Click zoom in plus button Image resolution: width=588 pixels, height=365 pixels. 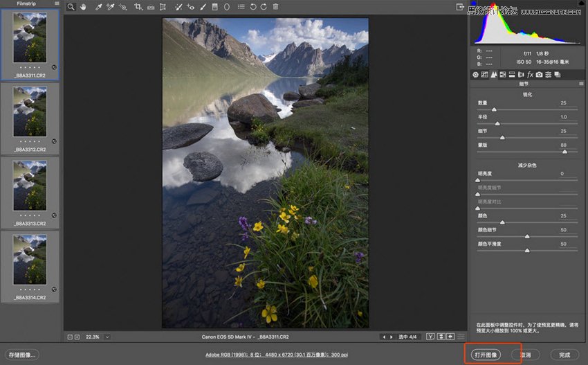tap(77, 337)
